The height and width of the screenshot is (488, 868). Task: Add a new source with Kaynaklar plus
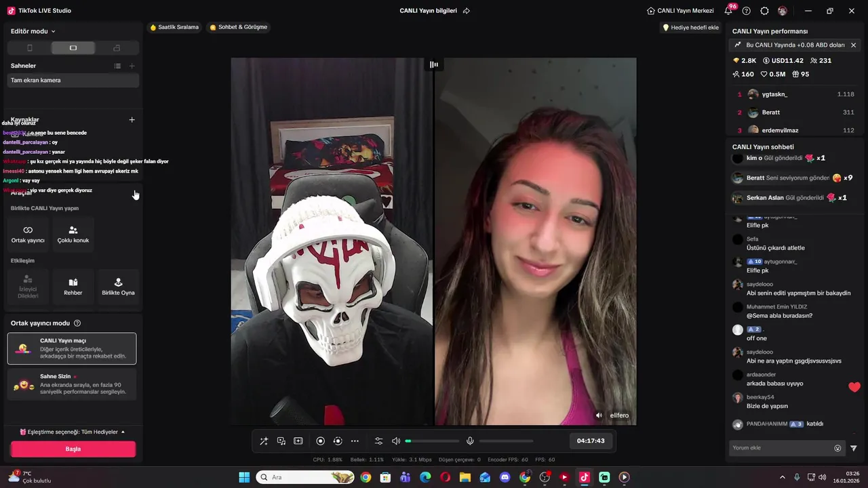click(132, 120)
